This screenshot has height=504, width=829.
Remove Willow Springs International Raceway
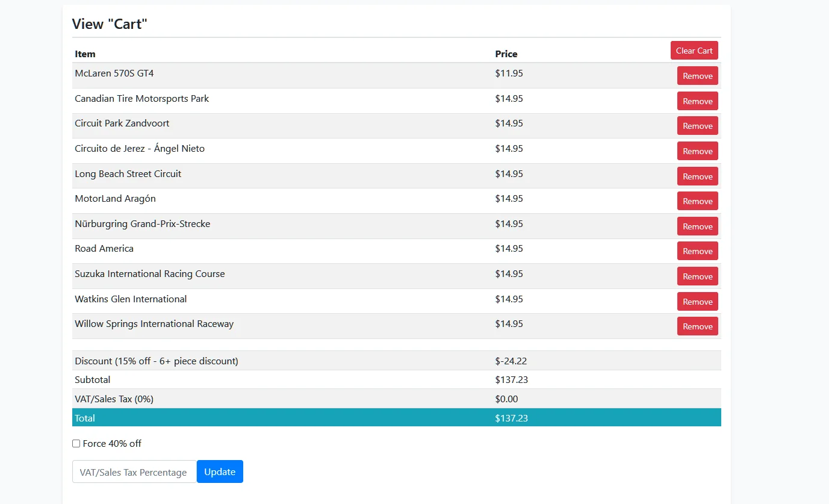[697, 326]
